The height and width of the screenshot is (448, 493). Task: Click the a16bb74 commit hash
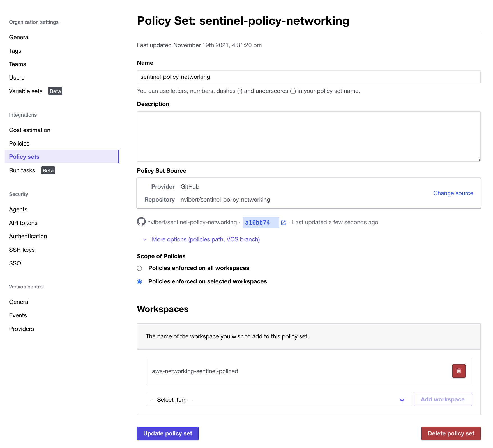point(257,223)
